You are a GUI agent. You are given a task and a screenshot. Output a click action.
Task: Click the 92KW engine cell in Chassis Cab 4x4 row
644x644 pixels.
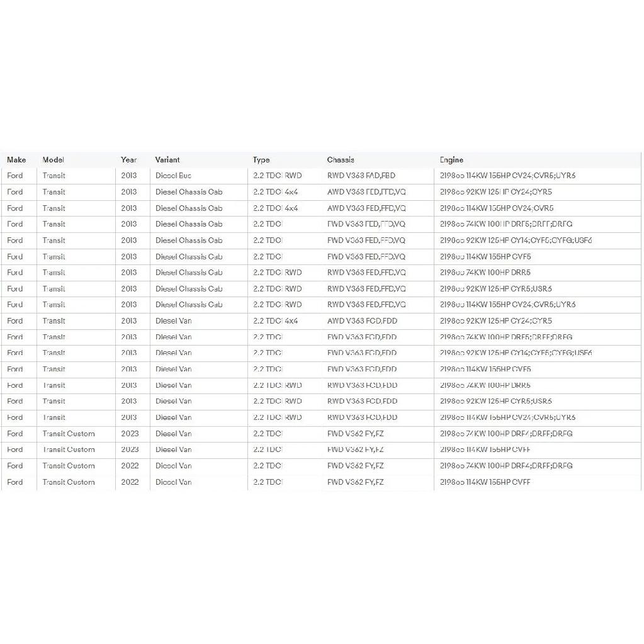click(495, 192)
